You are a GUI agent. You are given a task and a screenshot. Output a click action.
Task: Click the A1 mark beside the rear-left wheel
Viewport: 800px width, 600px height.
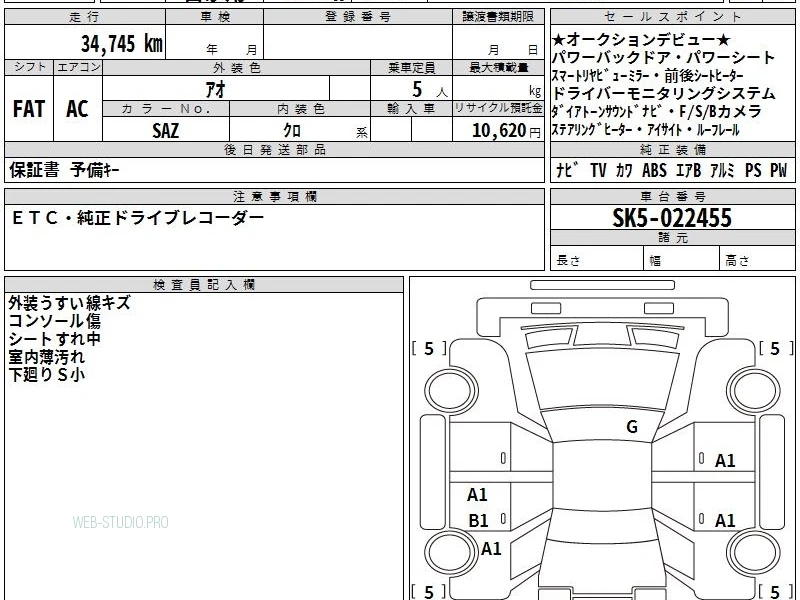tap(491, 548)
